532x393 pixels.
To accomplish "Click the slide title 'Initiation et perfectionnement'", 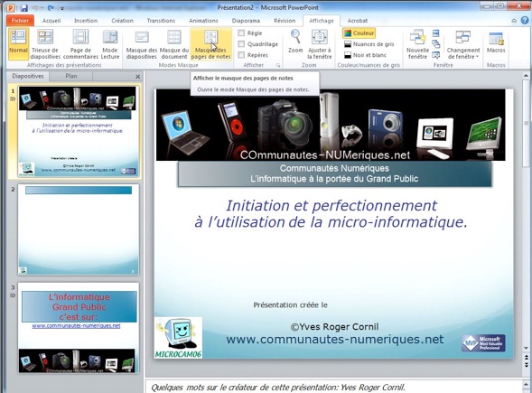I will pos(331,205).
